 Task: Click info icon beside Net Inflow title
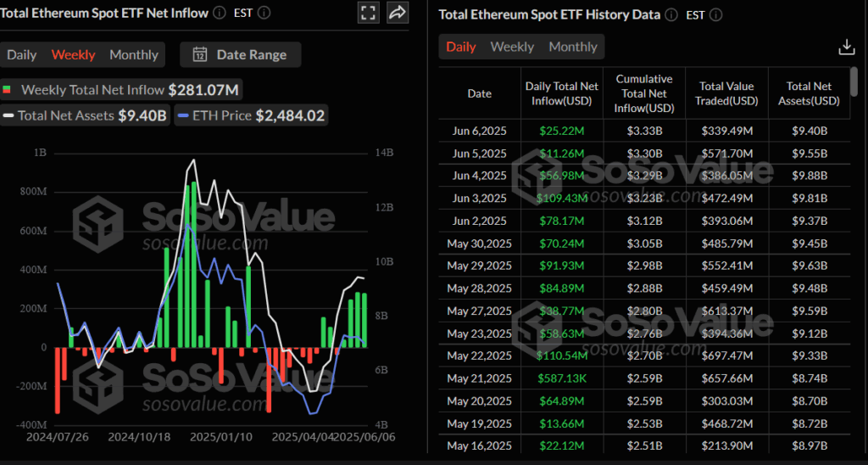[220, 13]
